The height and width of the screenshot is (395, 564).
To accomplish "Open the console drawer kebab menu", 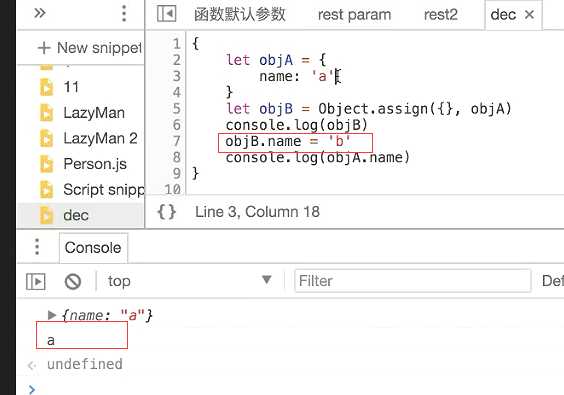I will [37, 247].
